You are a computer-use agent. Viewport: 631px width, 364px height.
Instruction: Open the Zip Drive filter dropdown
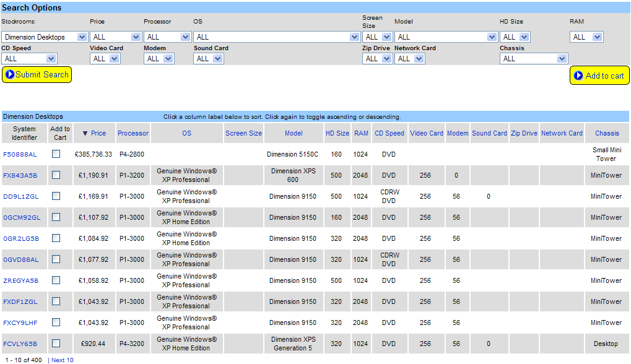pos(377,59)
